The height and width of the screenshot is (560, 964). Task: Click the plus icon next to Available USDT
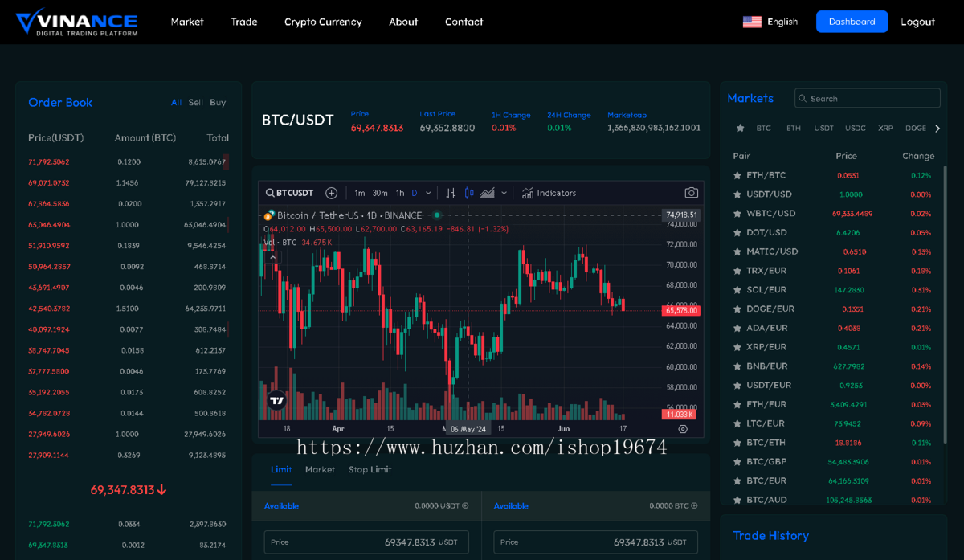point(465,506)
